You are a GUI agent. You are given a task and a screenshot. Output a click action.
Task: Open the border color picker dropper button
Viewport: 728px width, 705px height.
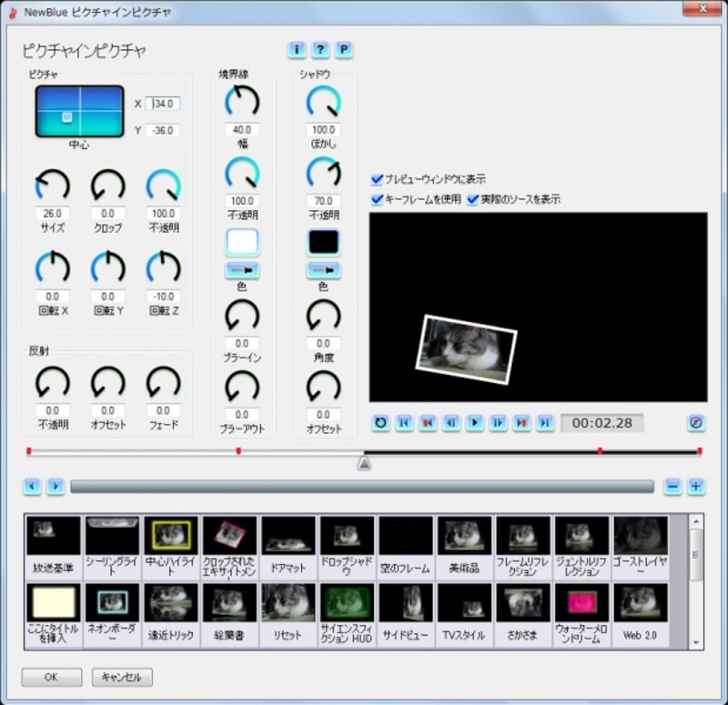(x=242, y=269)
